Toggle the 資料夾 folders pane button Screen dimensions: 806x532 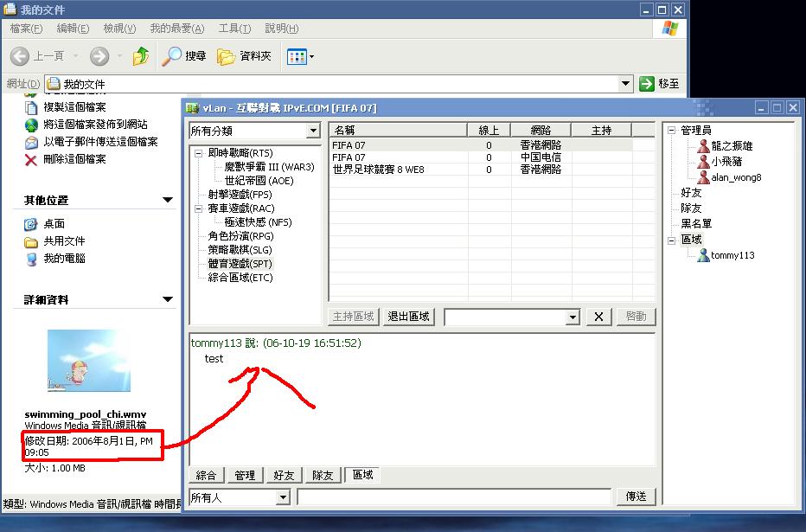pyautogui.click(x=244, y=56)
